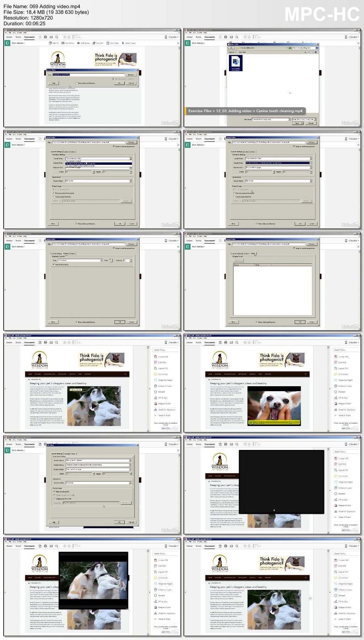The image size is (364, 640).
Task: Click Protect shield icon in chihuahua video thumbnail
Action: (336, 392)
